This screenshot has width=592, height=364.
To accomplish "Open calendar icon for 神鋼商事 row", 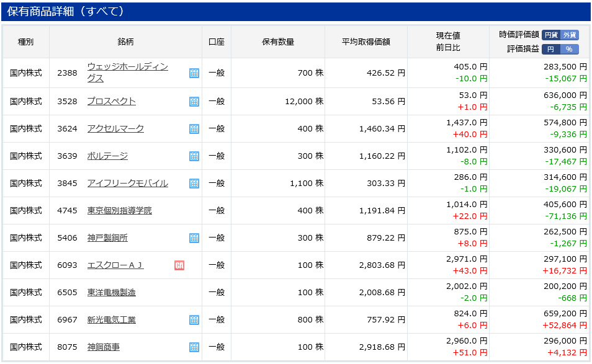I will click(x=194, y=347).
